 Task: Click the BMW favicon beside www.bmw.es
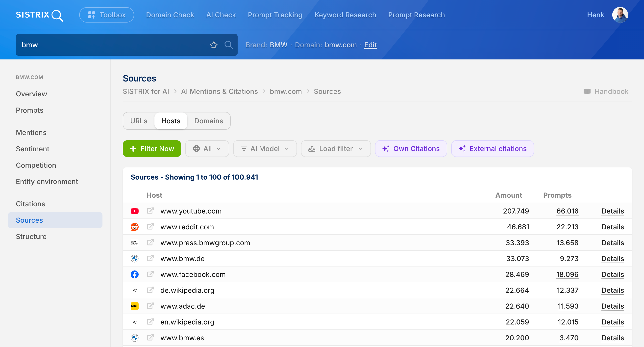(134, 338)
